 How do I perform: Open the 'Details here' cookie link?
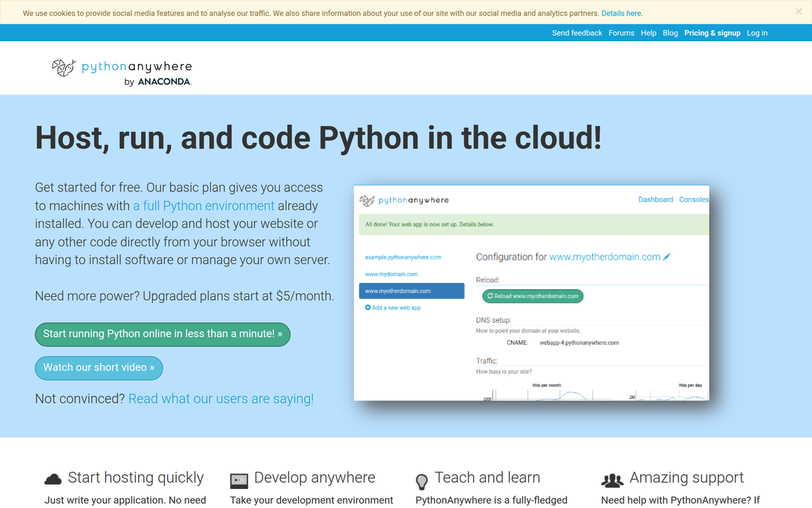coord(622,14)
